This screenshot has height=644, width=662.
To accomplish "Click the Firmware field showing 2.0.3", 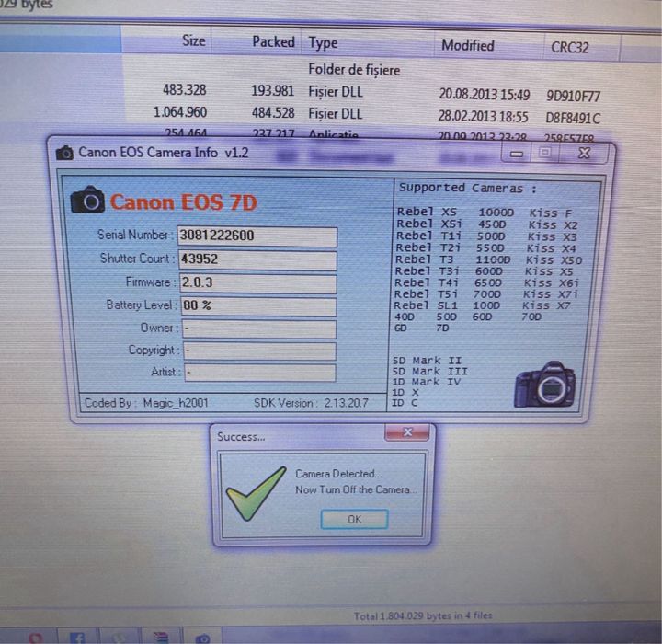I will coord(258,282).
